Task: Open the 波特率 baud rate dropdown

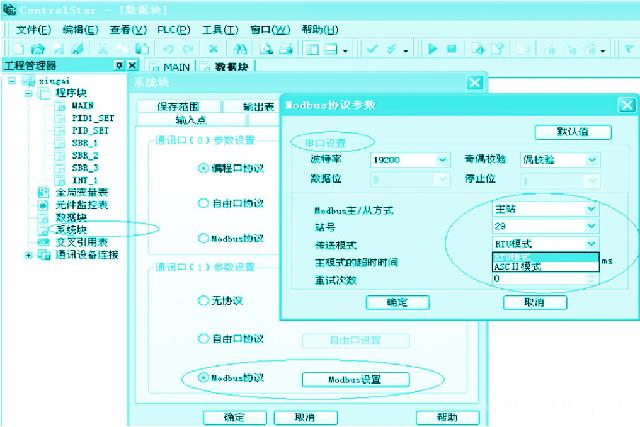Action: pyautogui.click(x=441, y=159)
